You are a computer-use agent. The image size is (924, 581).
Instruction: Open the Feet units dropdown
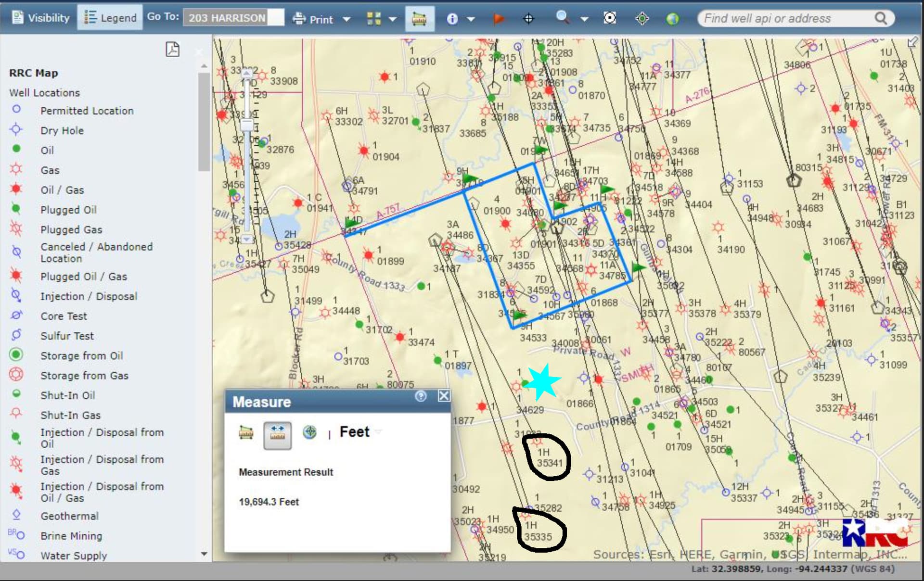coord(360,432)
